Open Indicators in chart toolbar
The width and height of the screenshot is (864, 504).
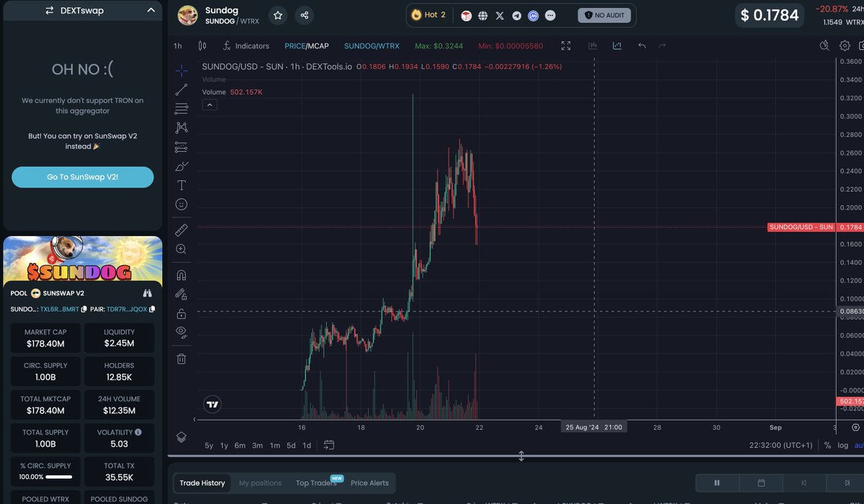[x=246, y=45]
